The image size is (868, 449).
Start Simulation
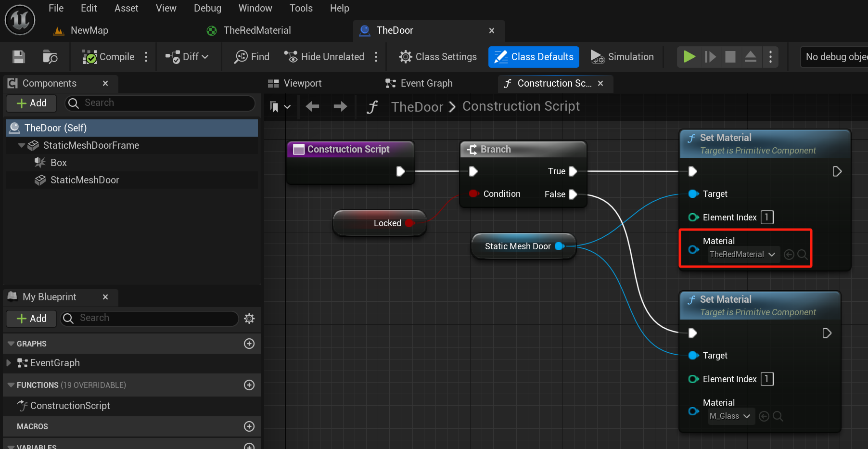[x=622, y=57]
